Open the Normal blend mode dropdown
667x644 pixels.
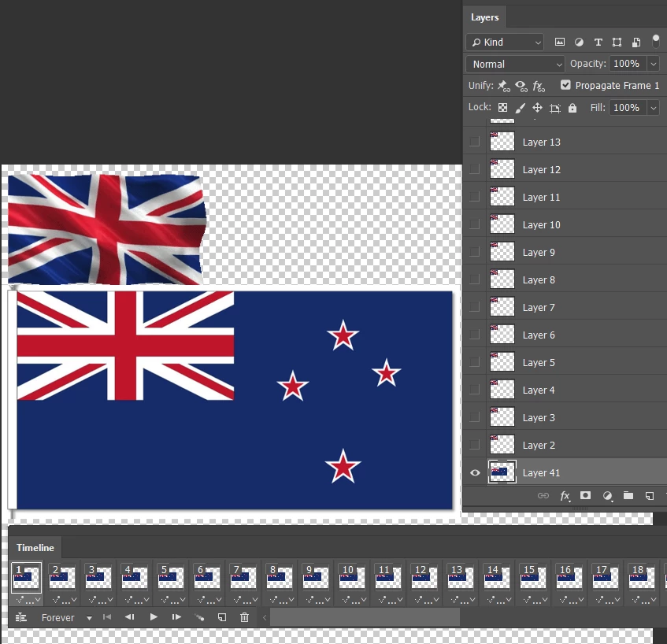tap(515, 65)
